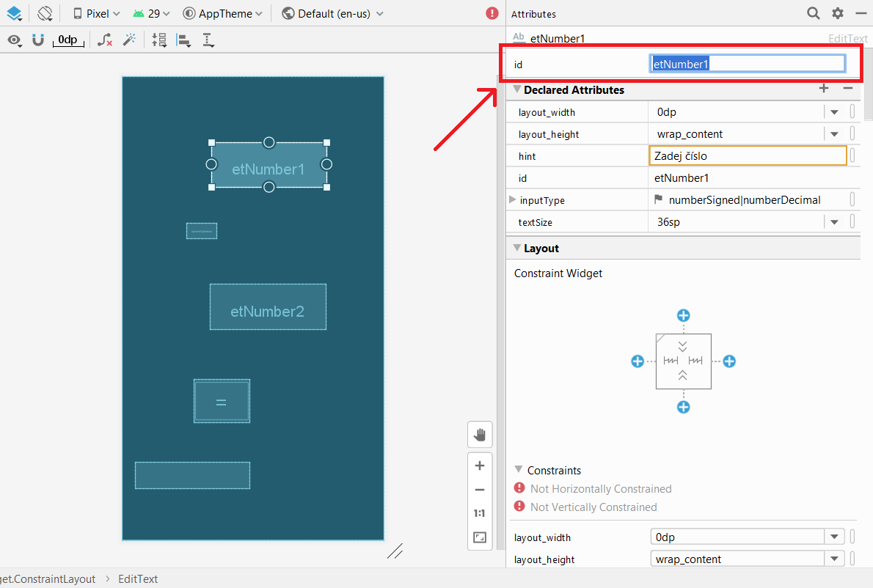Click the id input field at top
The image size is (873, 588).
coord(747,64)
